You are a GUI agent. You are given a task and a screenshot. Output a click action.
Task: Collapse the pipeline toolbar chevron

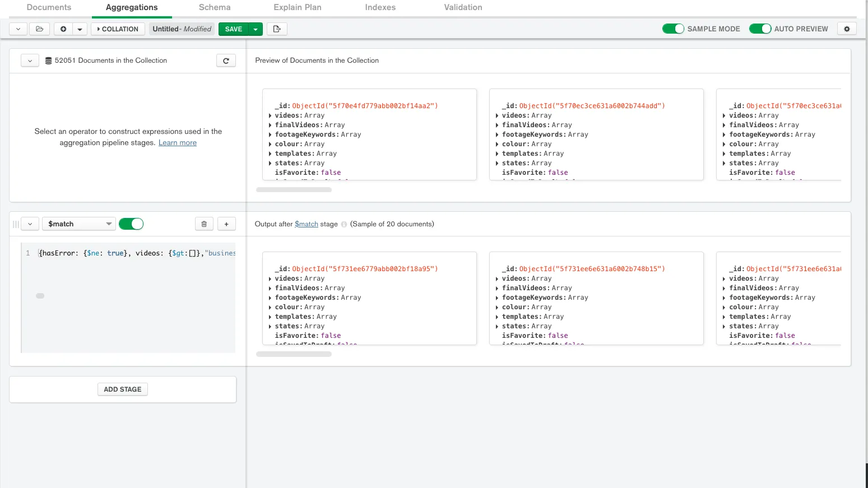(x=18, y=29)
